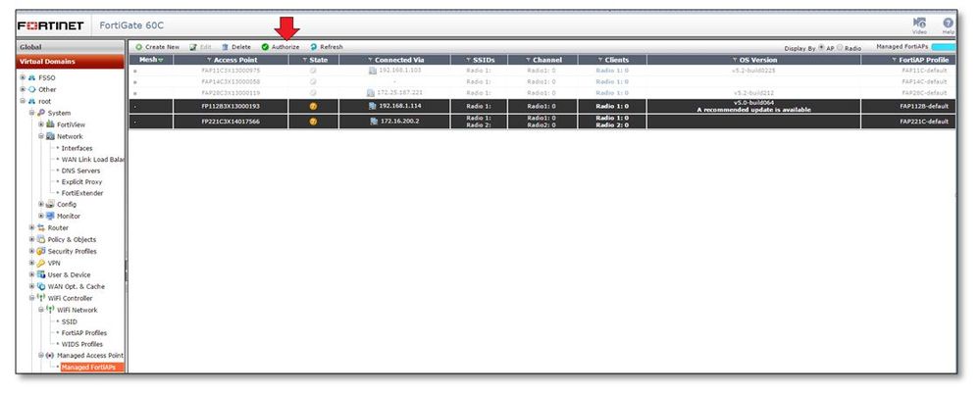Filter the Access Point column
980x393 pixels.
(x=209, y=60)
